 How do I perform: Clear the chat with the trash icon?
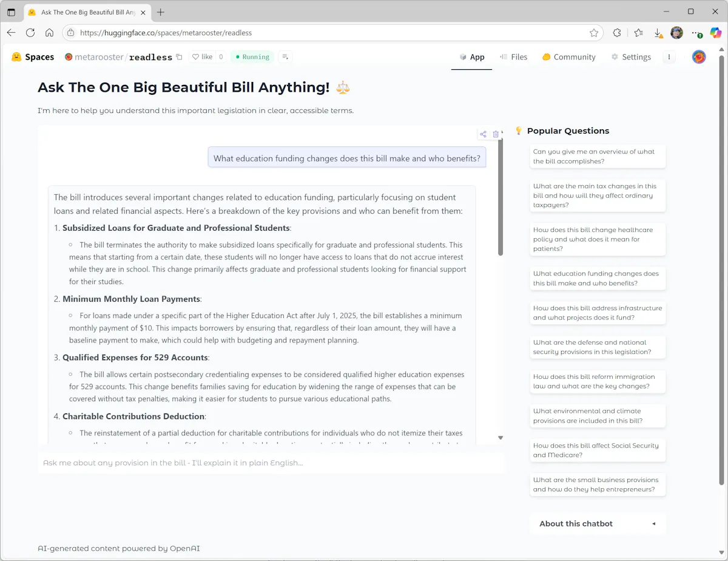coord(496,134)
